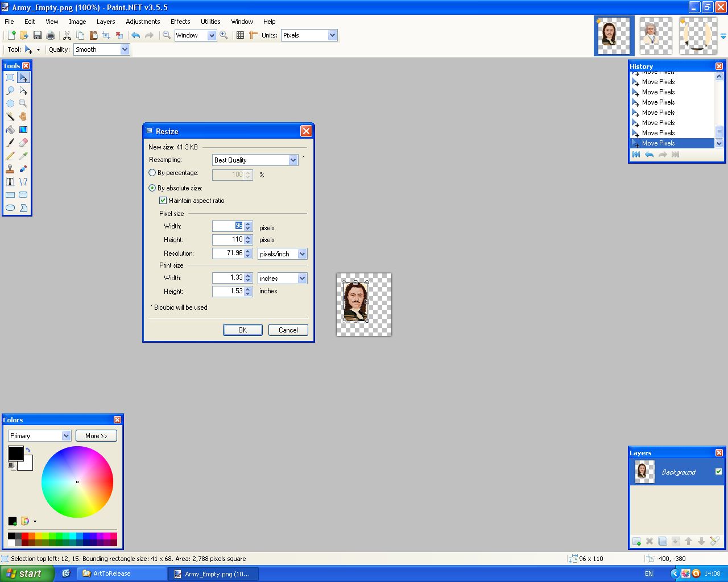Delete layer using the Layers panel icon
Screen dimensions: 728x582
(x=650, y=541)
